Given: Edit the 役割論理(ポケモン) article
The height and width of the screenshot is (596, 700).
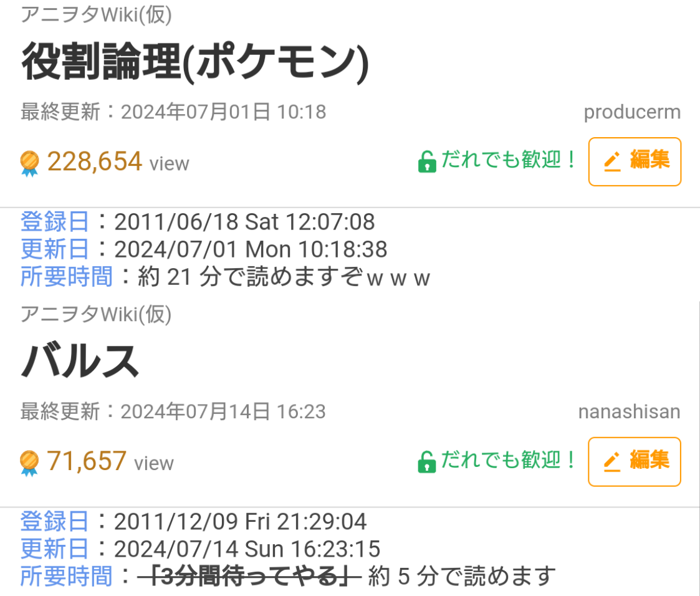Looking at the screenshot, I should tap(635, 161).
